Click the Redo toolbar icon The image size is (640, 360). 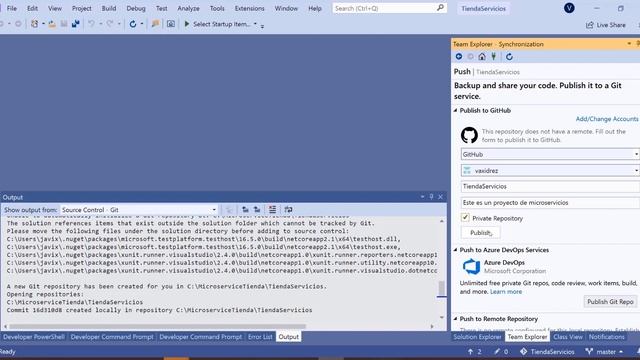[x=110, y=24]
